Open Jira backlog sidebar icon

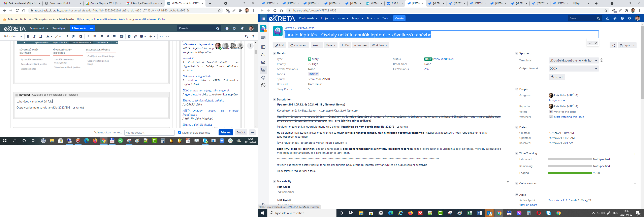[263, 37]
